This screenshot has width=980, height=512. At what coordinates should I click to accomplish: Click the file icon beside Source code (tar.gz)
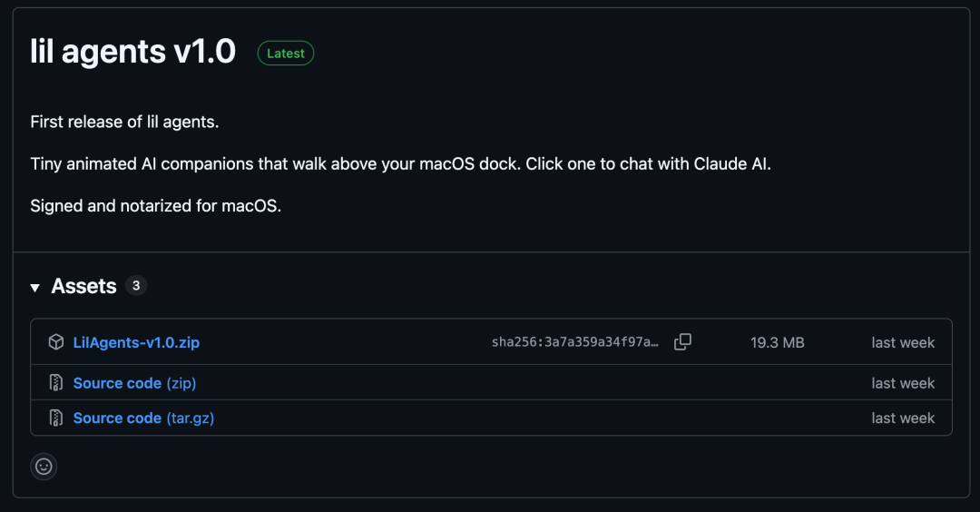[x=56, y=418]
